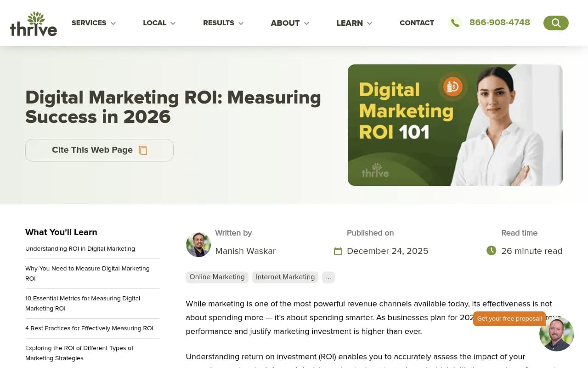Viewport: 588px width, 368px height.
Task: Click the clock icon beside read time
Action: (492, 251)
